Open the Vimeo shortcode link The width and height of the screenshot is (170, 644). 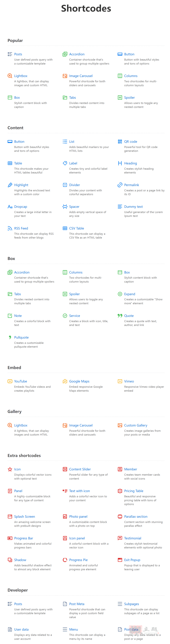[x=129, y=381]
